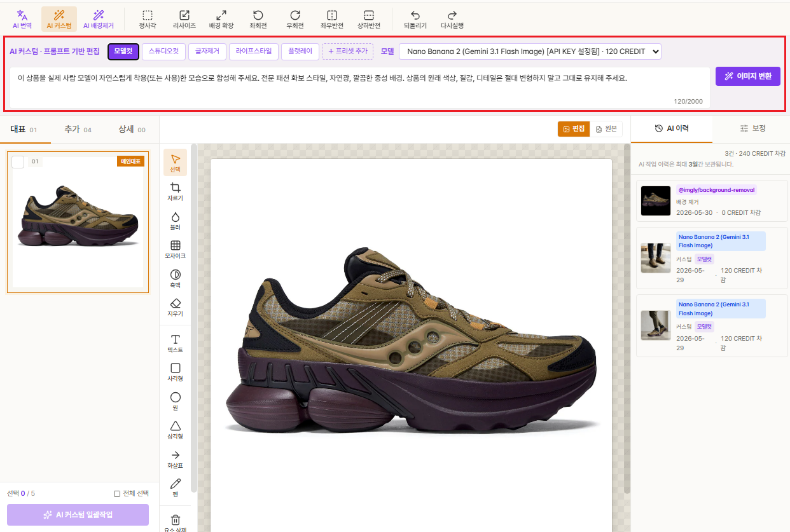Click the 3건 · 240 CREDIT 차감 text

click(x=754, y=154)
